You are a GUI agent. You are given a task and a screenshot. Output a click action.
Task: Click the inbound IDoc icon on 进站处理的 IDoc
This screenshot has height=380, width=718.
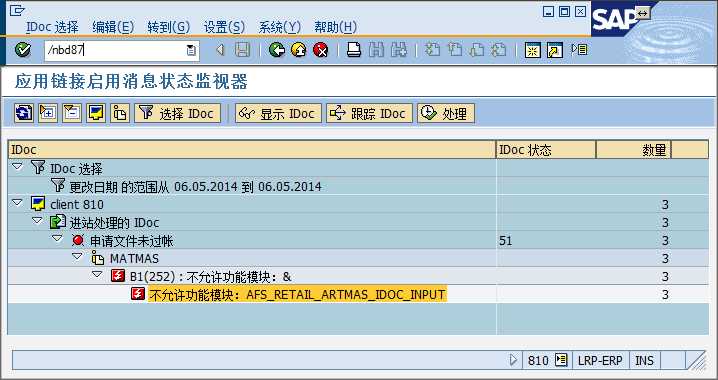click(x=58, y=222)
